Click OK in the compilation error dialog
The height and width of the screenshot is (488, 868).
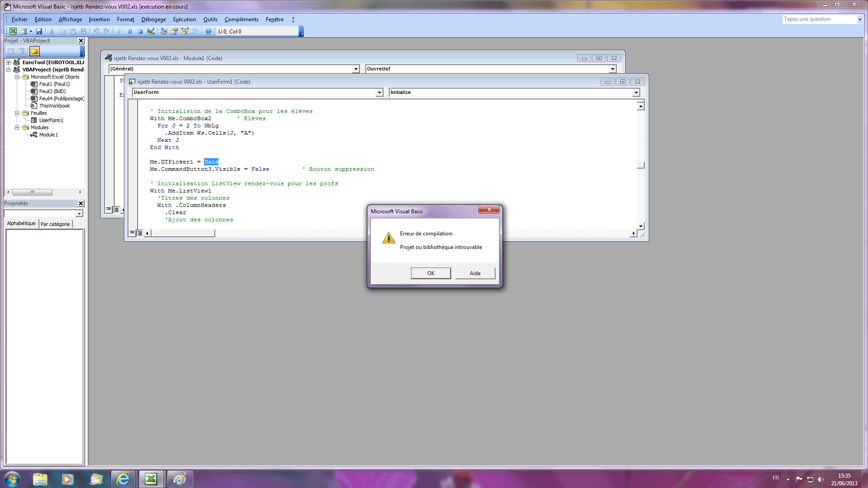click(430, 273)
